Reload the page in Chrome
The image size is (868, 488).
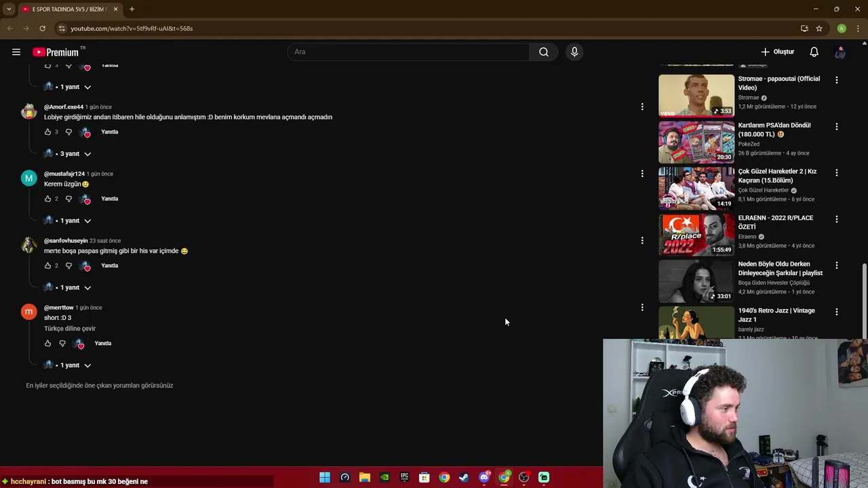tap(42, 28)
